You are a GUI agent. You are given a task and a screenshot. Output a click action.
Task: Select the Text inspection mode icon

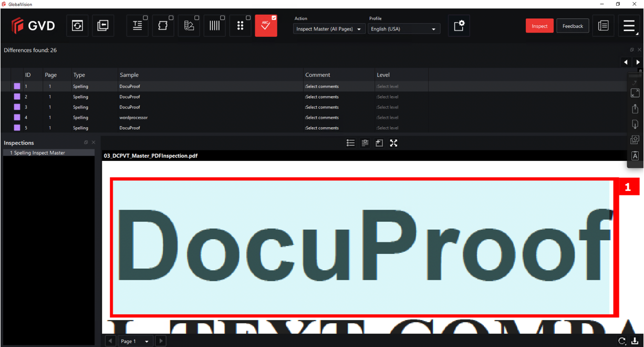point(137,26)
